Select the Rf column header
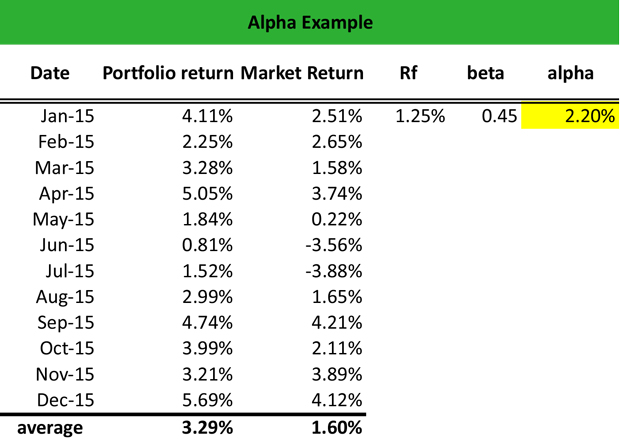Screen dimensions: 620x441 point(408,73)
